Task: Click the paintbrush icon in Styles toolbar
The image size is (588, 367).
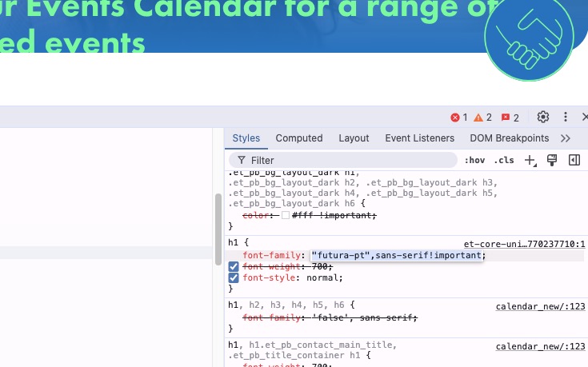Action: tap(552, 161)
